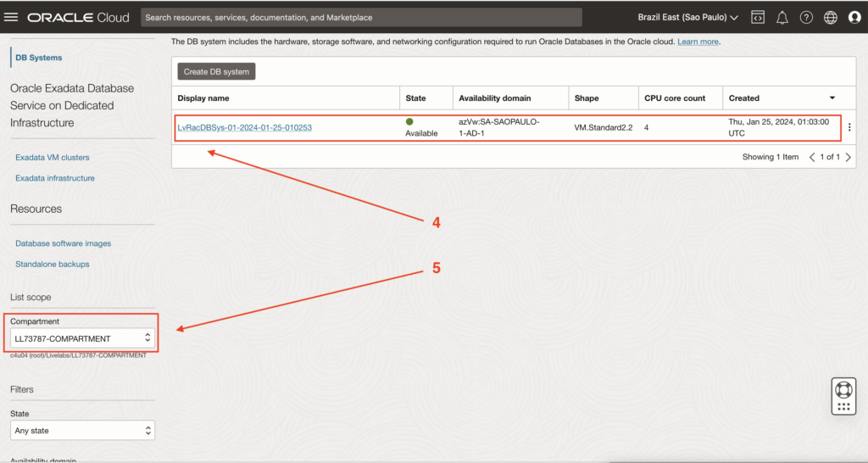Open the user profile avatar menu
Screen dimensions: 868x463
pos(854,17)
